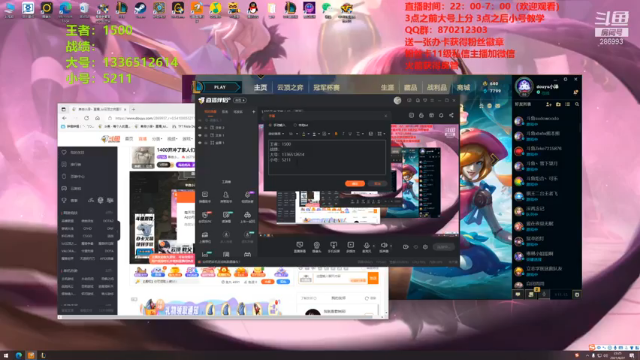This screenshot has height=360, width=640.
Task: Select the 手动输入 radio button in text dialog
Action: click(x=270, y=125)
